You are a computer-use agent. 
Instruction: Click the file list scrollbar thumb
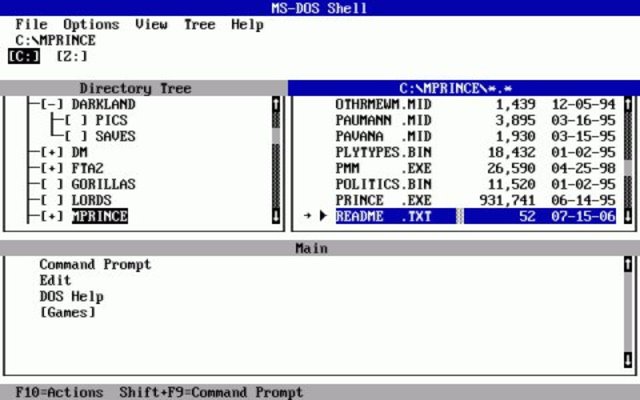click(x=628, y=168)
